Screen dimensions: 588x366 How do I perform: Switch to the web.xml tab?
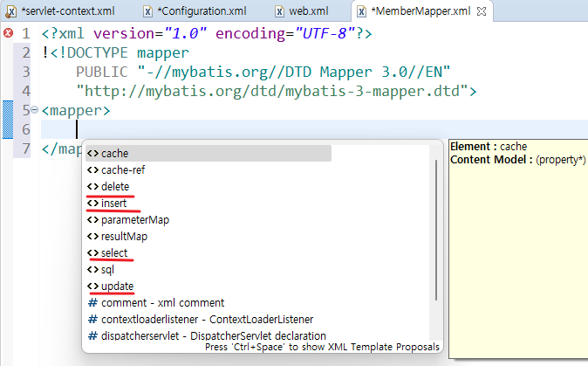click(x=302, y=11)
